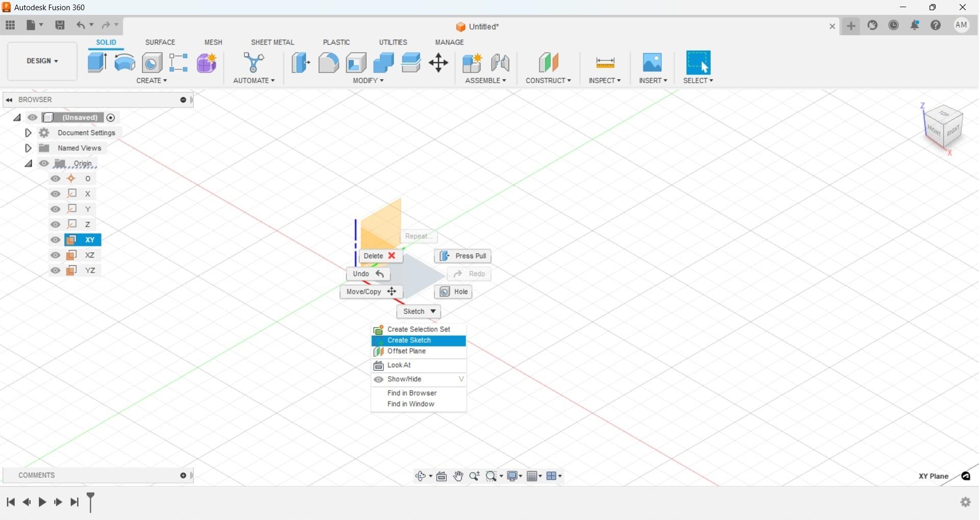Expand the Document Settings tree node
Viewport: 980px width, 520px height.
click(x=29, y=133)
